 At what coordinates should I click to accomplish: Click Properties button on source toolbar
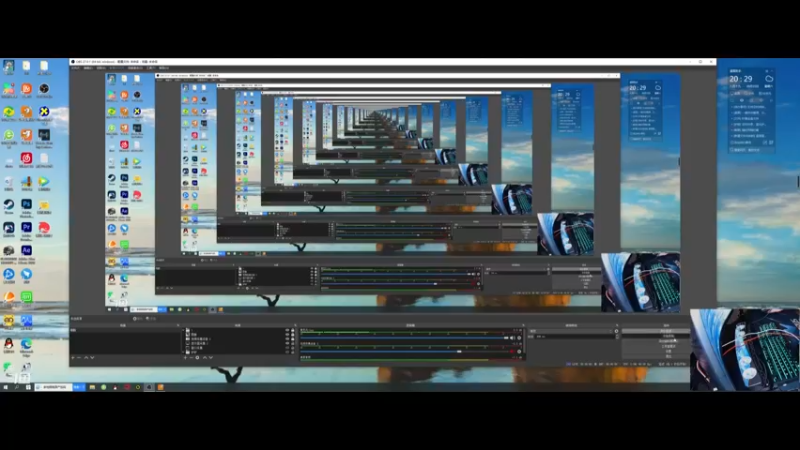click(x=138, y=319)
